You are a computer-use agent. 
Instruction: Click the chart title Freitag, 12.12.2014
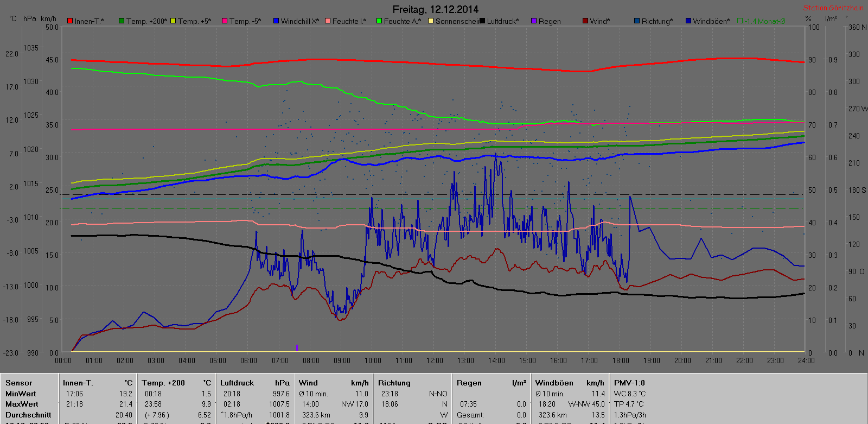436,9
